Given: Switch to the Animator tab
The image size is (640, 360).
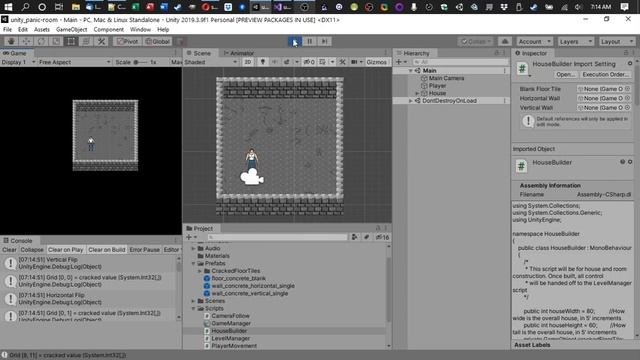Looking at the screenshot, I should [x=239, y=53].
